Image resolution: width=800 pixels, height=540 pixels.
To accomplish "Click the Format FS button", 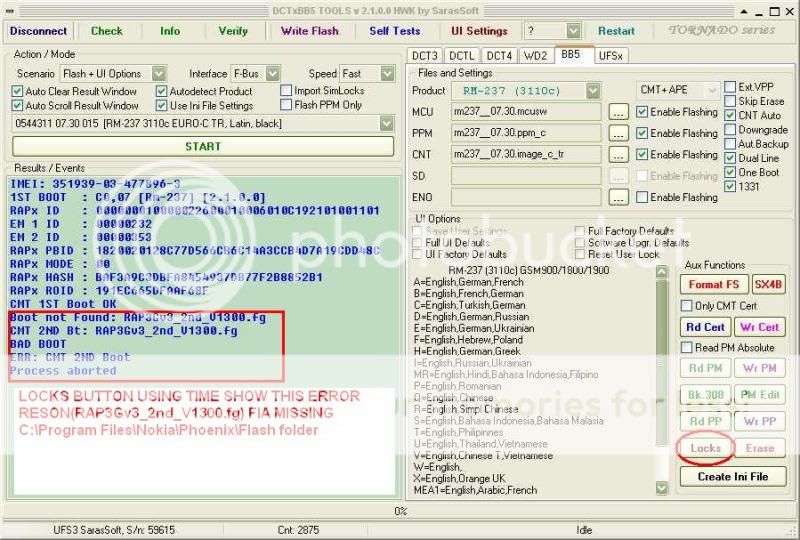I will [714, 285].
